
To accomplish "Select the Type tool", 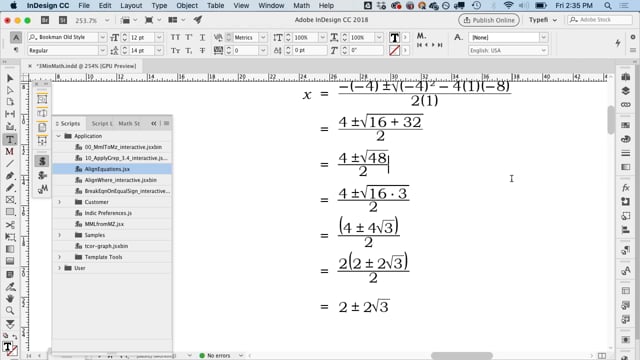I will click(10, 139).
